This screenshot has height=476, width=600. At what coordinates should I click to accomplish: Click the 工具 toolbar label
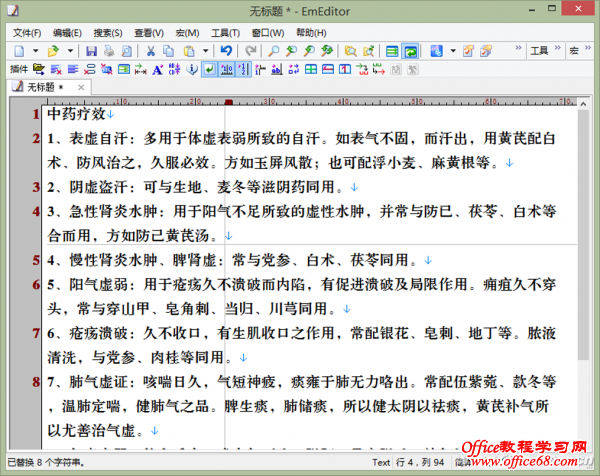[539, 51]
